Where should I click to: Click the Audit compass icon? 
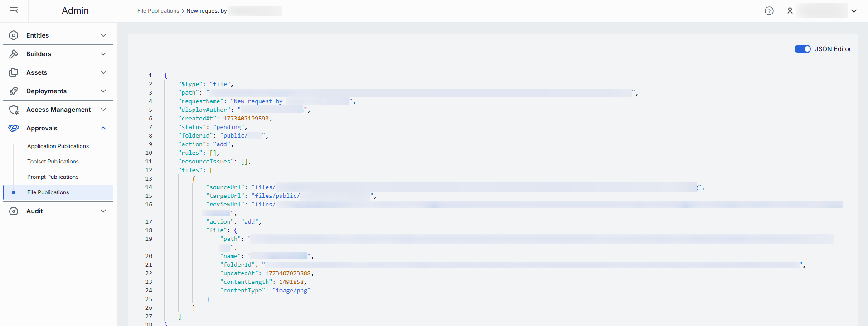click(14, 211)
